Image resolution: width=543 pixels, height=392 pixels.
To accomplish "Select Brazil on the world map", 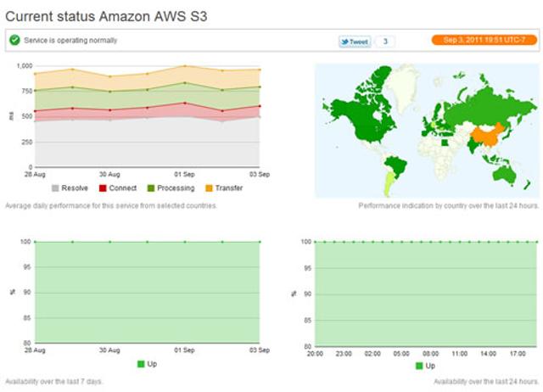I will click(x=393, y=163).
